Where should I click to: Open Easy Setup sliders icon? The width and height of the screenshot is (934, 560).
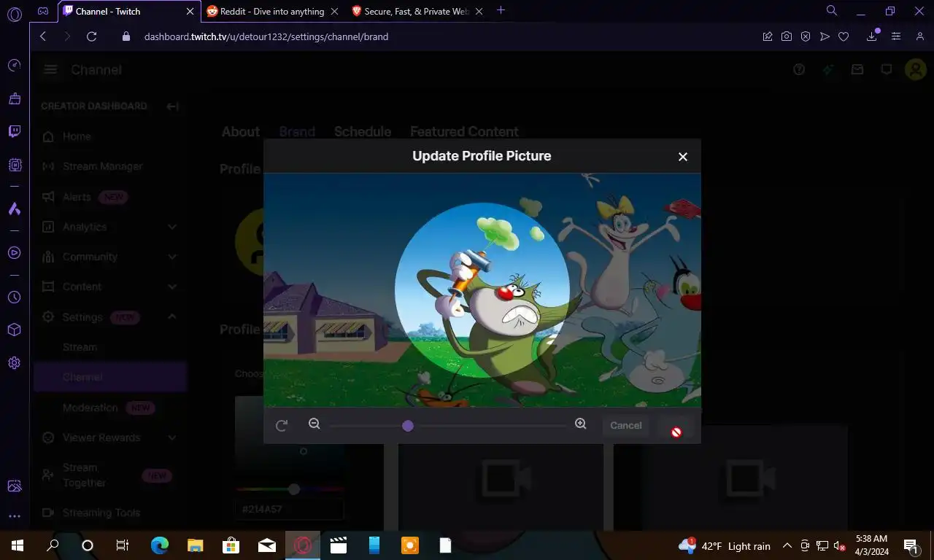coord(896,36)
